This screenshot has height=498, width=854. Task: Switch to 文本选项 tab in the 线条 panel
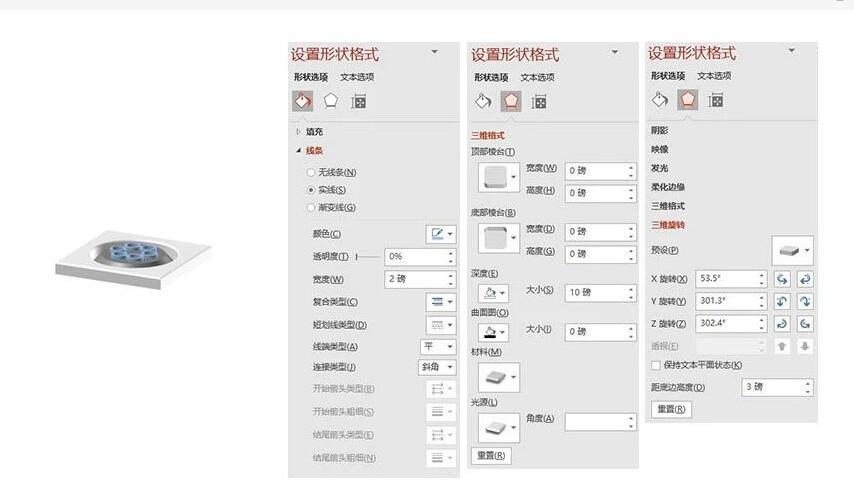coord(357,77)
